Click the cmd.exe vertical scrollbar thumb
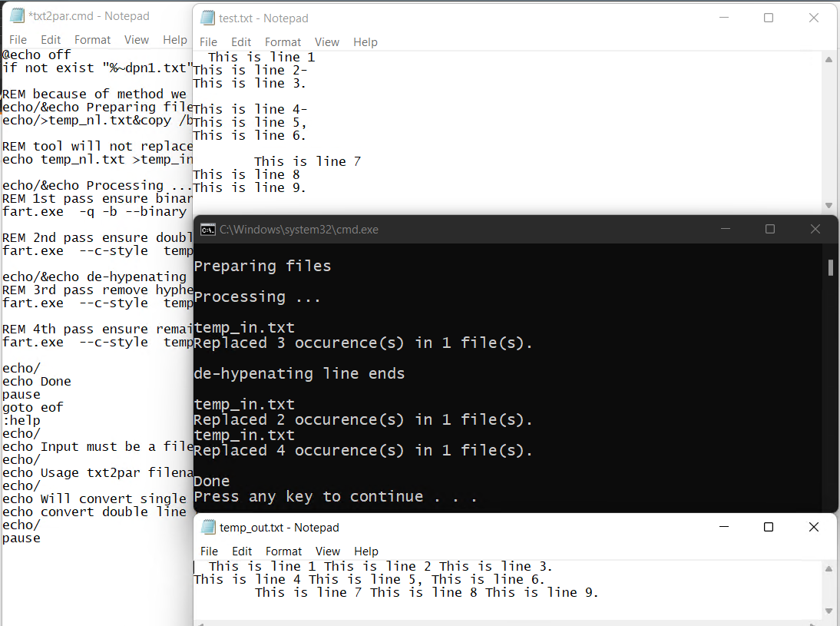Screen dimensions: 840x626 click(x=830, y=267)
